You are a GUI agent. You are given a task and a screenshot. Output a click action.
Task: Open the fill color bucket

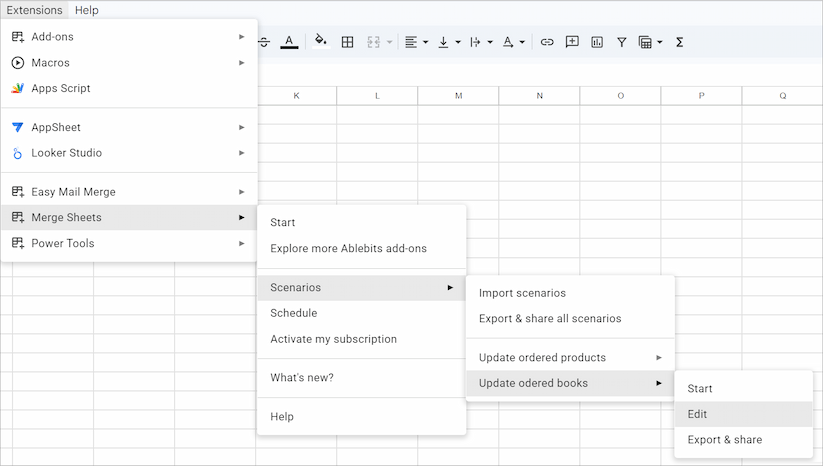321,41
